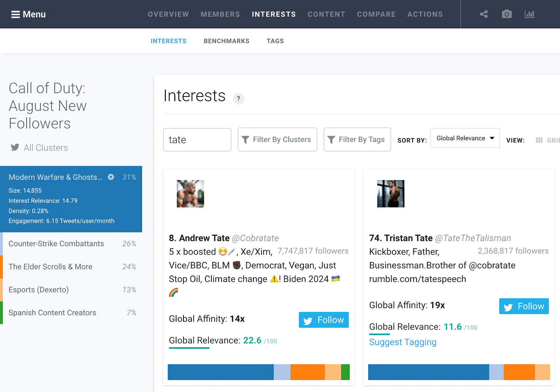
Task: Click Global Relevance 22.6 score
Action: [x=252, y=340]
